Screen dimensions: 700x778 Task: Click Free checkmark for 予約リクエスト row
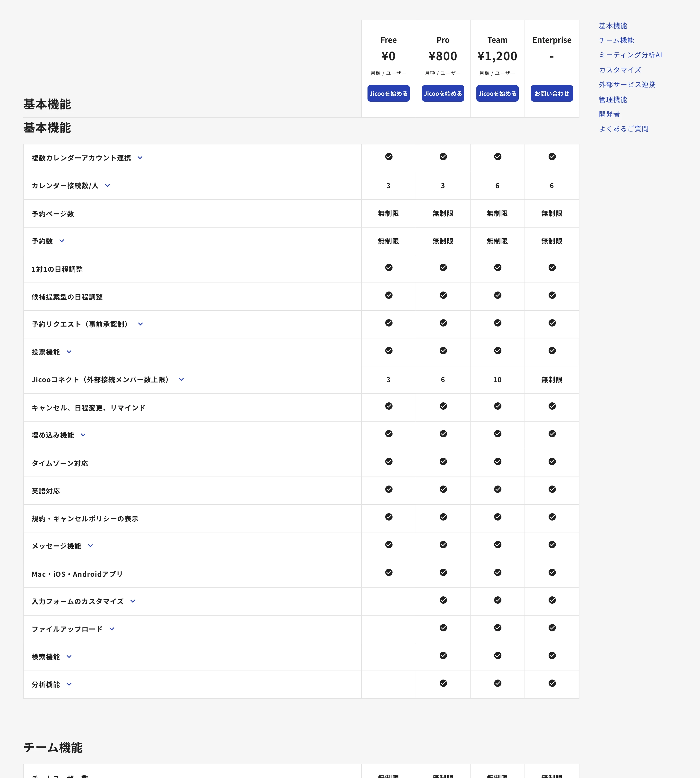(x=389, y=323)
